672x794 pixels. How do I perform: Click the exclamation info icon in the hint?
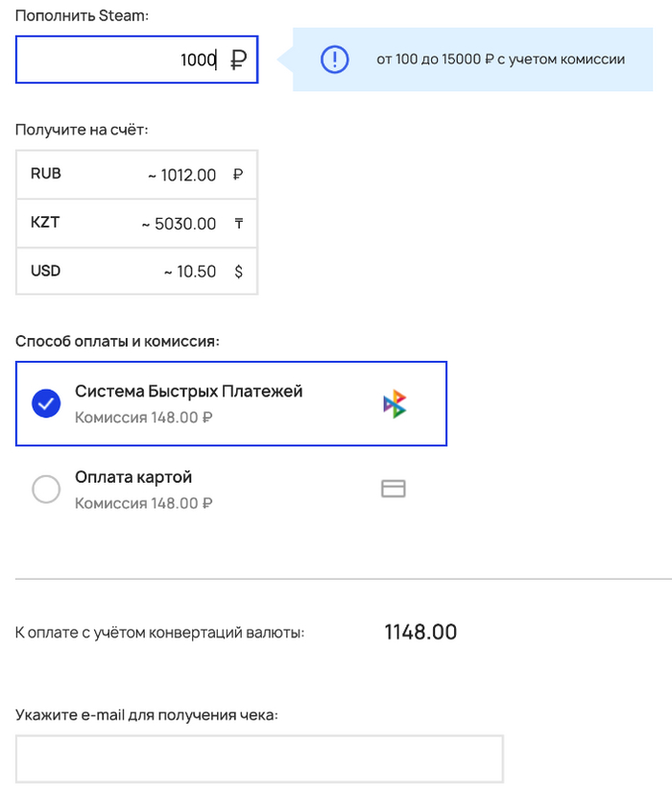tap(334, 60)
